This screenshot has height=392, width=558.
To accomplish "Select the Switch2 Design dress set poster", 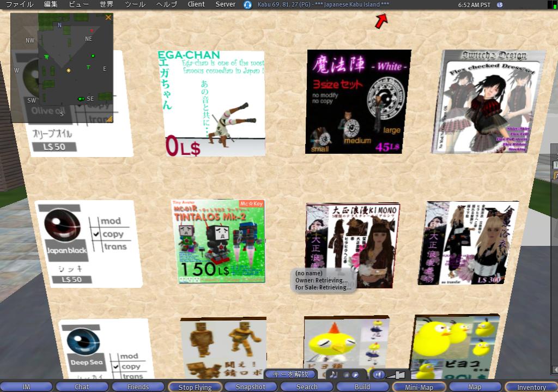I will pos(488,102).
